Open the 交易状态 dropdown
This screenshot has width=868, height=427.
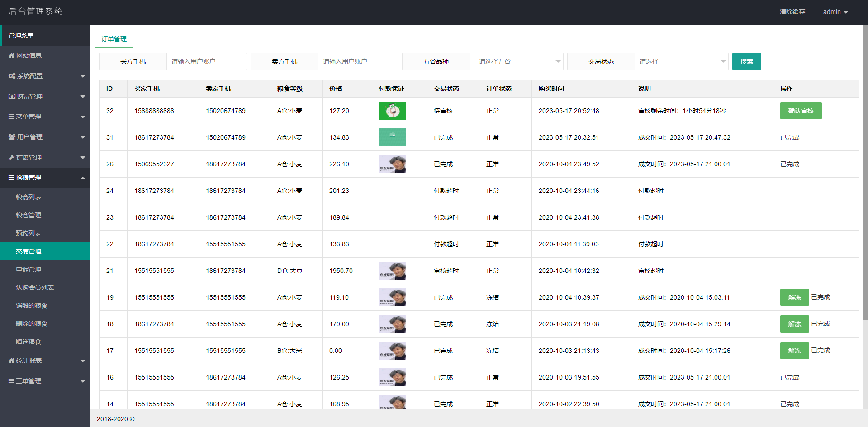click(x=681, y=61)
